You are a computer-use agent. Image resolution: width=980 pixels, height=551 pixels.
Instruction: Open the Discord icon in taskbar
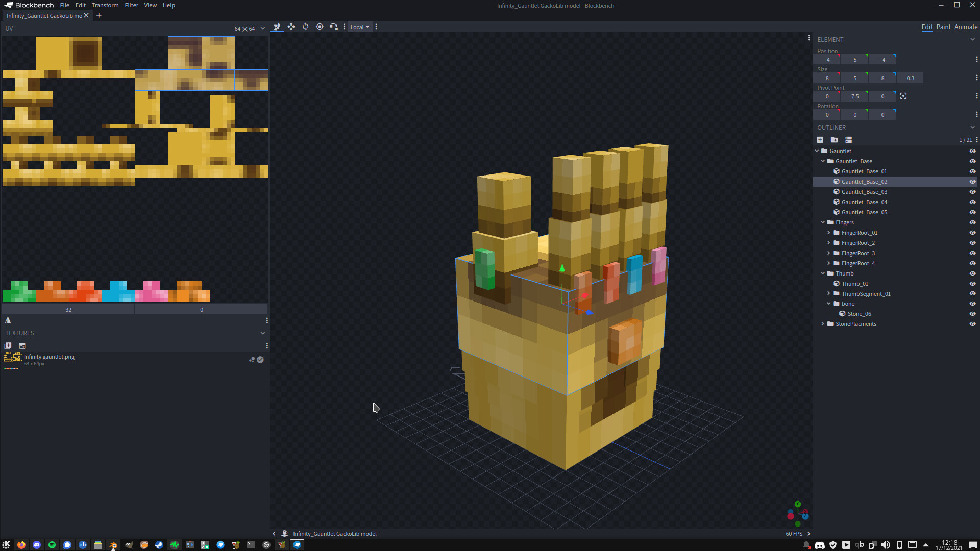click(x=36, y=545)
